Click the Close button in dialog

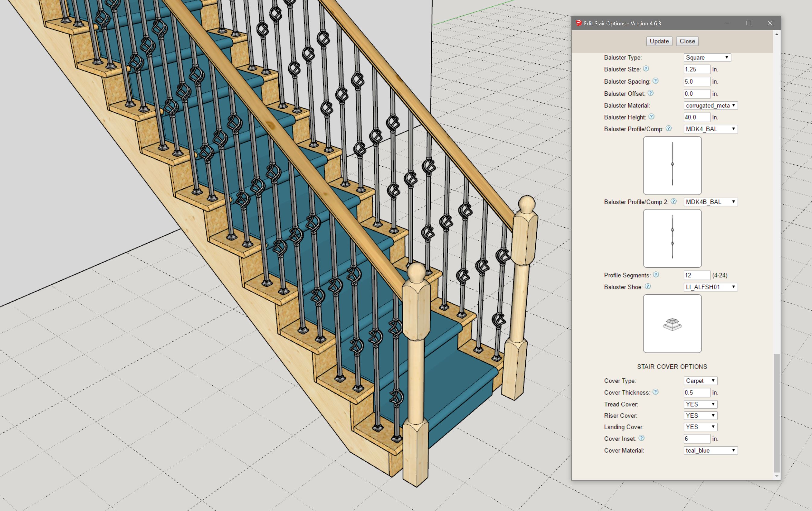point(687,41)
